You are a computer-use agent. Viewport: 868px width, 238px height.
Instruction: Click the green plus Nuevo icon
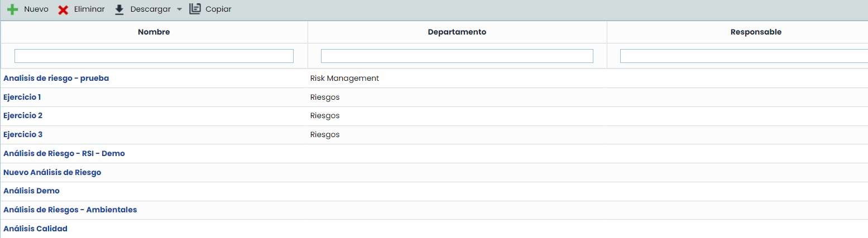[13, 9]
